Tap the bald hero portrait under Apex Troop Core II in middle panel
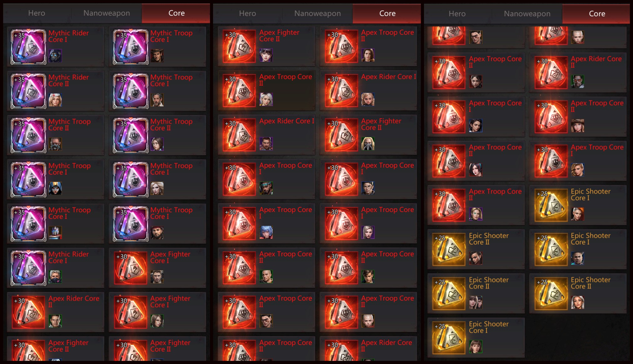The width and height of the screenshot is (633, 364). [x=368, y=321]
